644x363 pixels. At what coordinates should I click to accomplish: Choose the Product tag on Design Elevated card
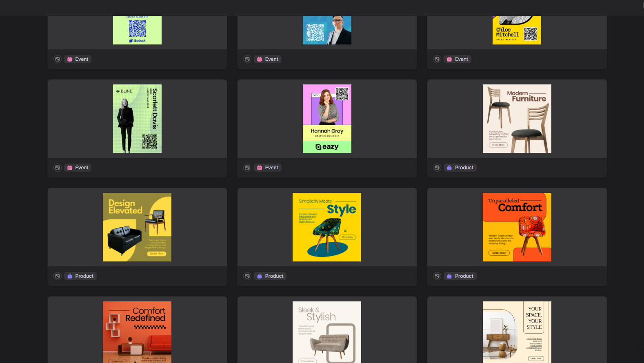point(80,276)
